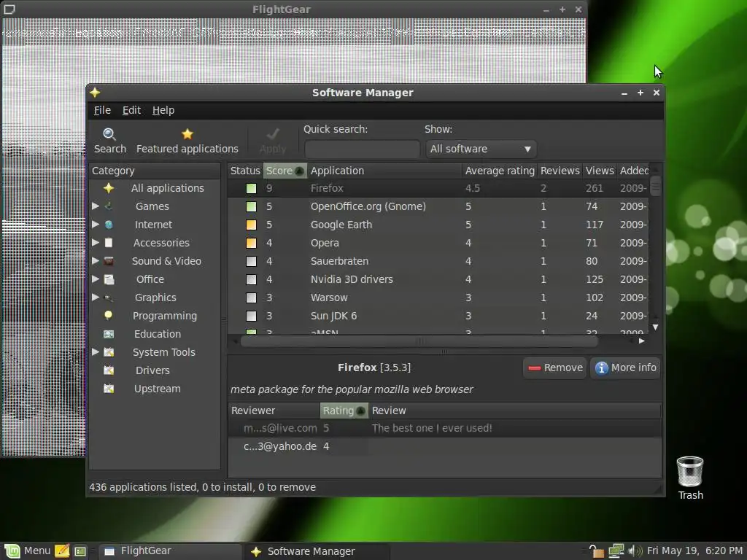Viewport: 747px width, 560px height.
Task: Click the Office category icon
Action: (x=109, y=279)
